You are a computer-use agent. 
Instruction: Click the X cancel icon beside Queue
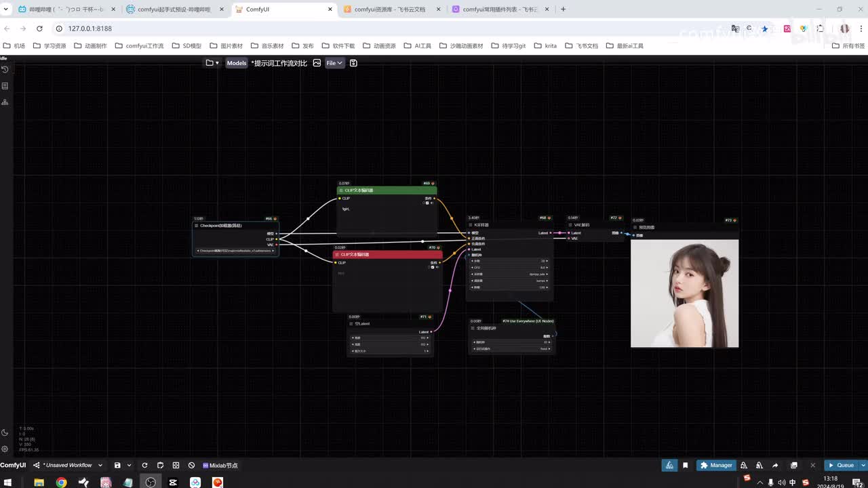coord(813,466)
